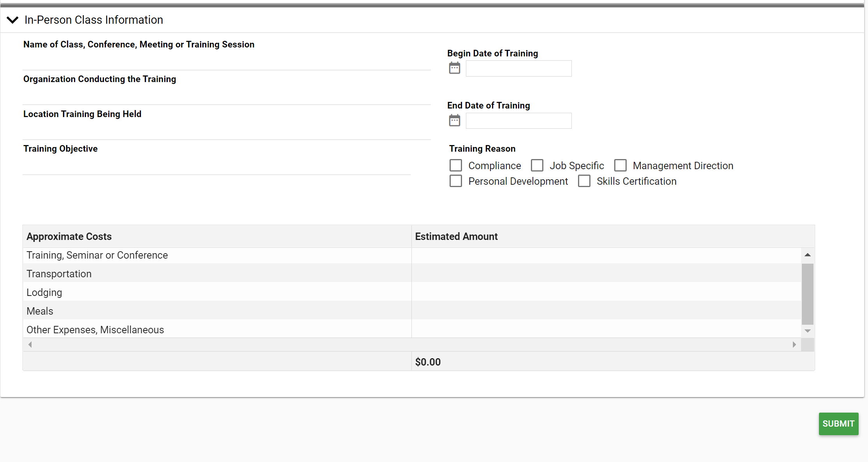The image size is (868, 462).
Task: Tick the Personal Development checkbox
Action: coord(455,181)
